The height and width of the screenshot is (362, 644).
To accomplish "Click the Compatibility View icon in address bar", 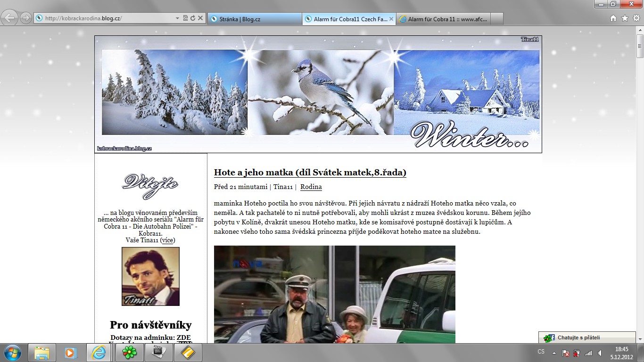I will tap(185, 18).
